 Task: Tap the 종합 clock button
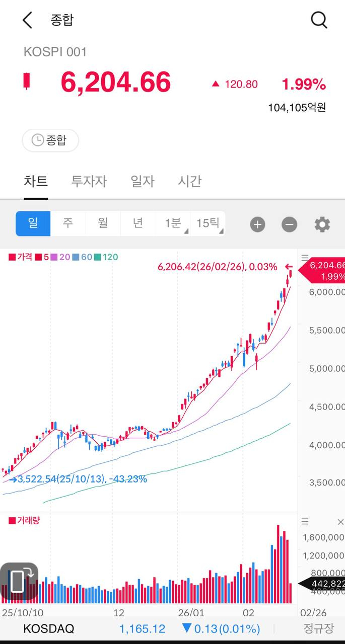(50, 140)
